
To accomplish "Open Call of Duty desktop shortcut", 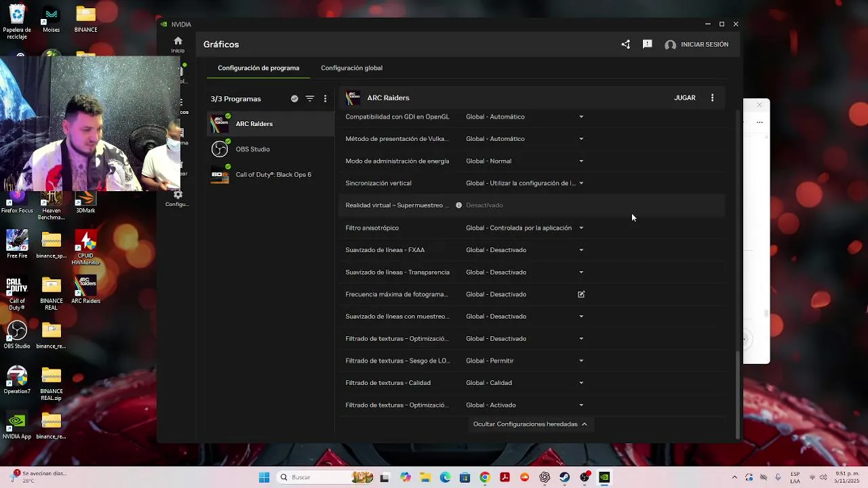I will pos(17,293).
